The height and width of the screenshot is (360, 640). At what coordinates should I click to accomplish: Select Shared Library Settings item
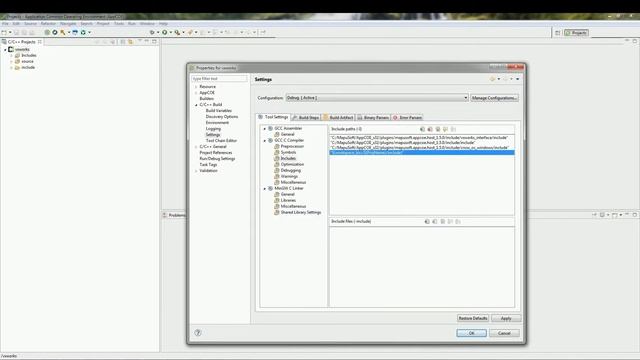pos(301,213)
